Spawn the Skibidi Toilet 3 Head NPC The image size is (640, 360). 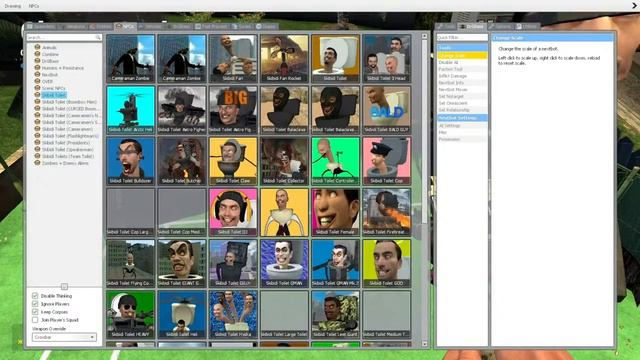click(x=387, y=58)
